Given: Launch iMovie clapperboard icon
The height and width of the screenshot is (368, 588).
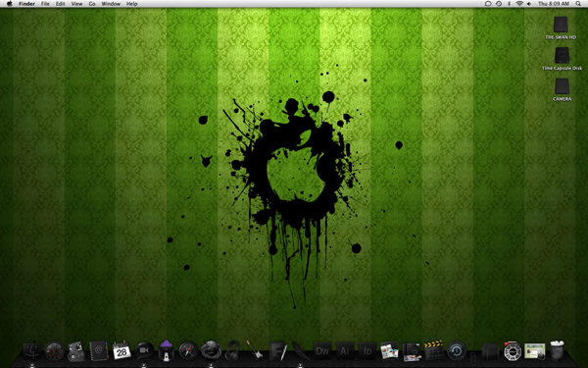Looking at the screenshot, I should tap(434, 350).
